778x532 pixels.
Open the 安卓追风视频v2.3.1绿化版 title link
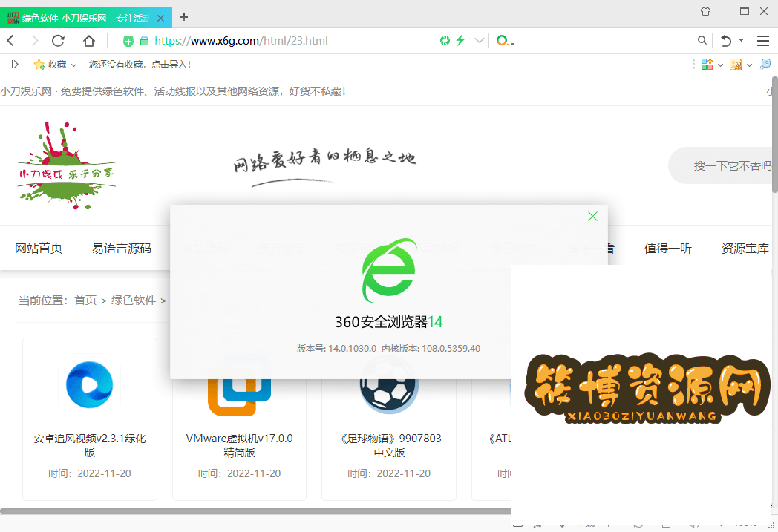pyautogui.click(x=90, y=445)
